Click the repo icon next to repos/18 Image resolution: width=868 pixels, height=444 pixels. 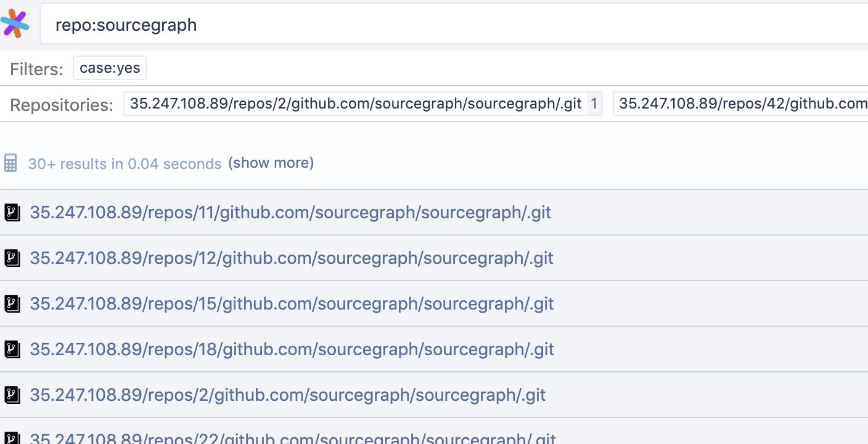[x=12, y=350]
